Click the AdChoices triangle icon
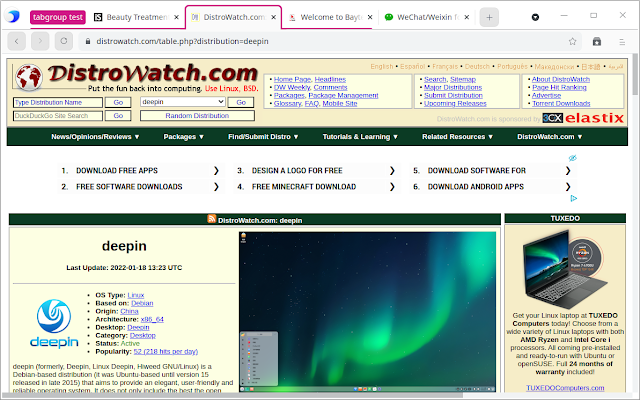This screenshot has height=400, width=640. click(x=573, y=198)
